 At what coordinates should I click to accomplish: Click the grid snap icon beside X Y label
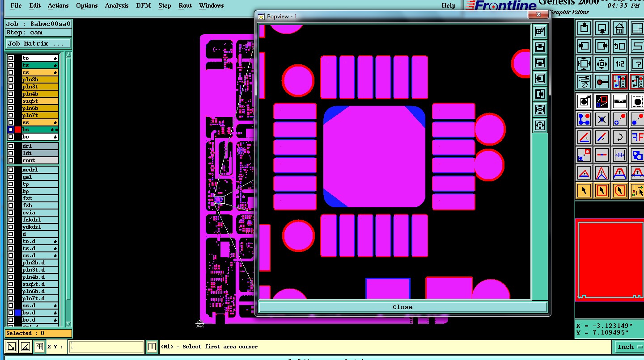point(39,347)
